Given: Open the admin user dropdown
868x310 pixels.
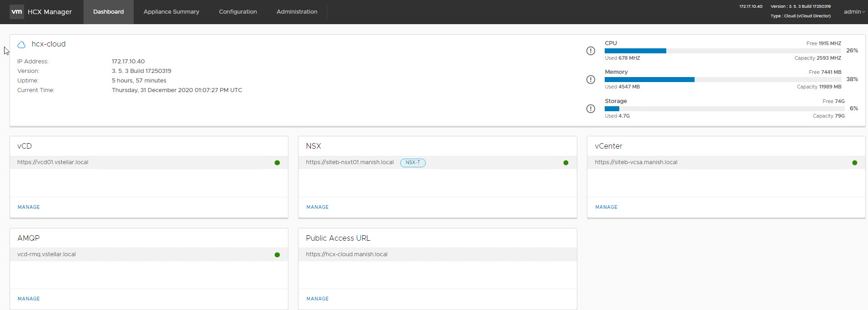Looking at the screenshot, I should pos(854,12).
